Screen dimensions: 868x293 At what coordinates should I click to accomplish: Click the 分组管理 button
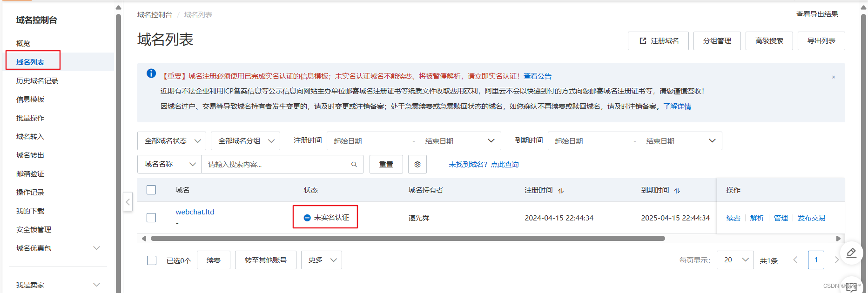pyautogui.click(x=717, y=41)
